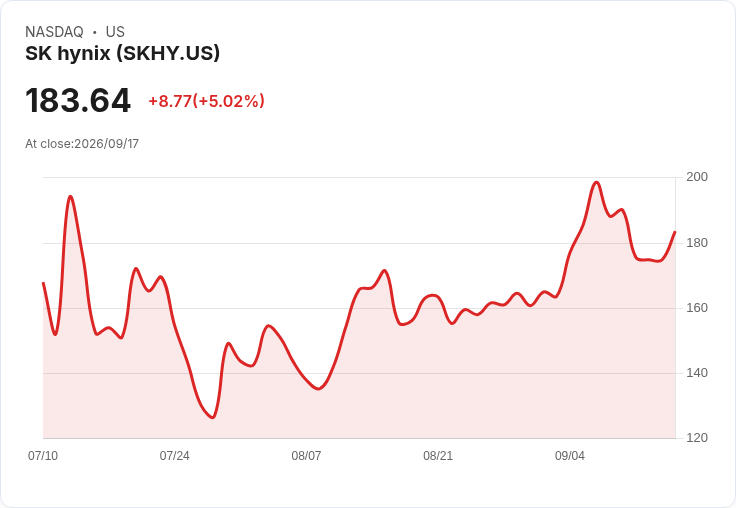The height and width of the screenshot is (508, 736).
Task: Select the 07/24 x-axis date label
Action: (175, 456)
